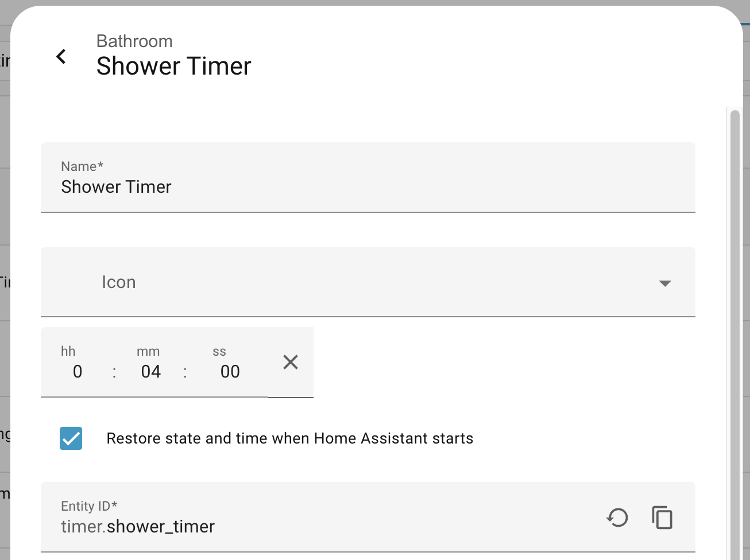Viewport: 750px width, 560px height.
Task: Click the 'Restore state and time when Home Assistant starts' label
Action: tap(290, 438)
